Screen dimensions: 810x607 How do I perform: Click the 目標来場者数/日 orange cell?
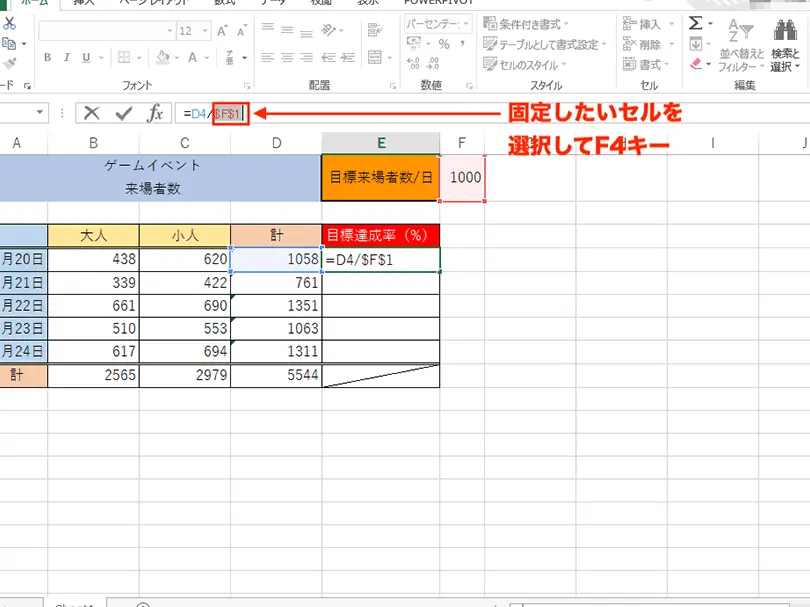point(380,178)
